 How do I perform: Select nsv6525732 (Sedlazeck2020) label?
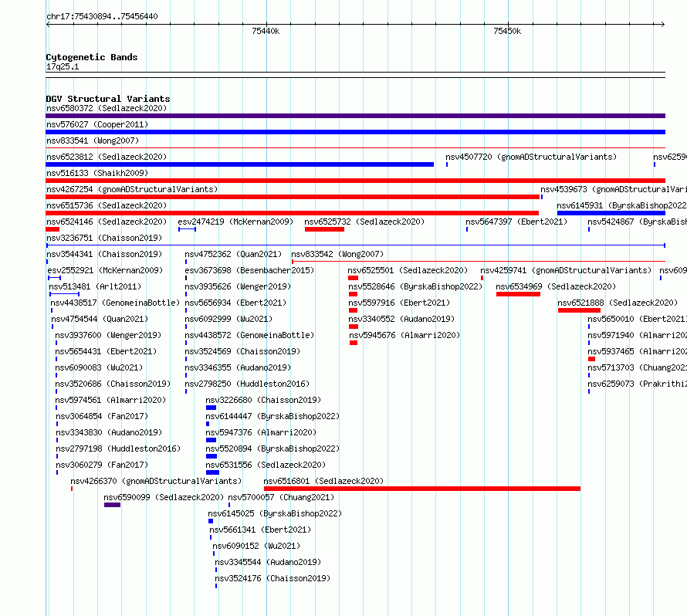[364, 222]
